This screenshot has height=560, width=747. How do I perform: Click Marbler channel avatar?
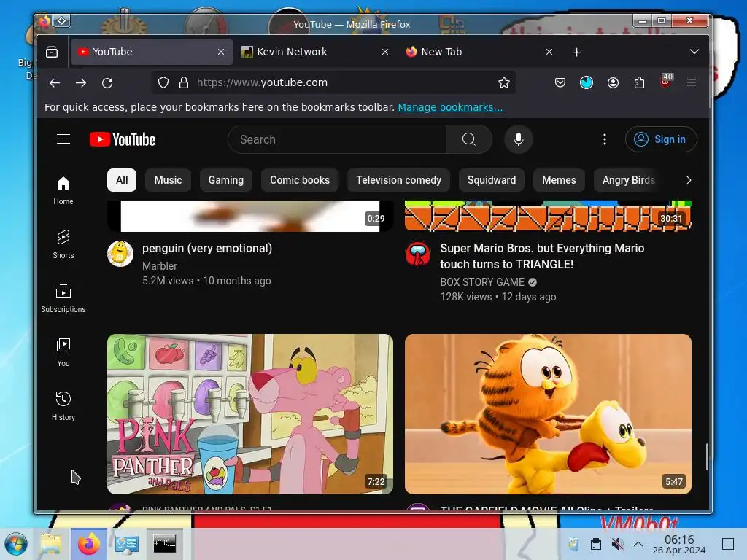click(x=120, y=254)
